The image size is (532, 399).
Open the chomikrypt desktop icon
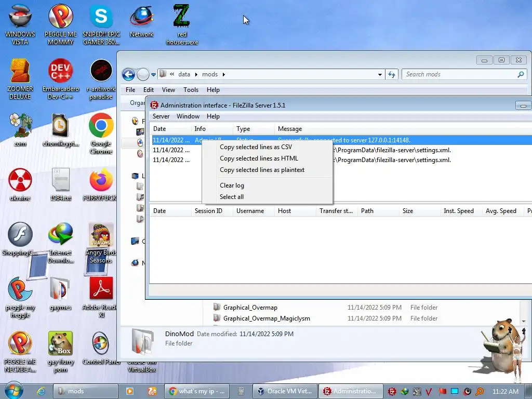pyautogui.click(x=60, y=129)
